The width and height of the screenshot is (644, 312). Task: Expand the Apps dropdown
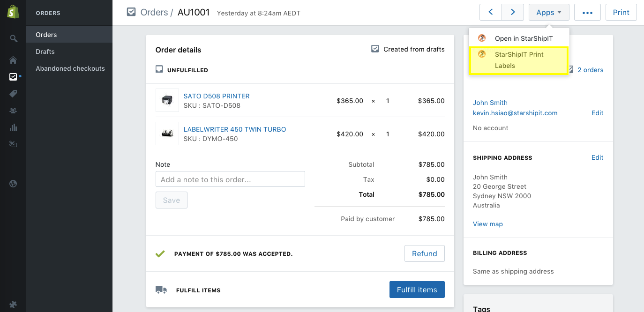click(549, 12)
